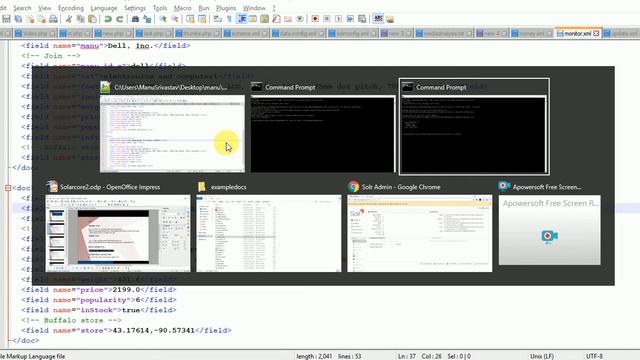640x360 pixels.
Task: Click the Unix (LF) status bar entry
Action: 542,356
